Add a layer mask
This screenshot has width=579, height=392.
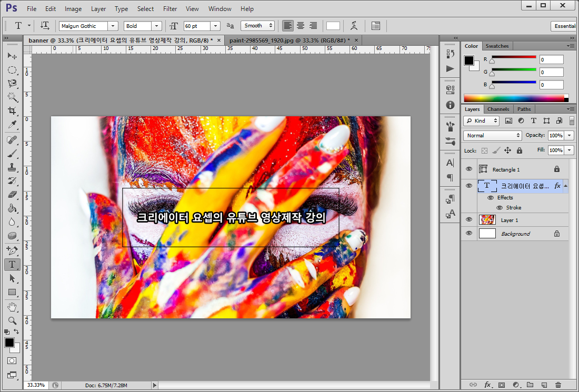click(x=502, y=385)
